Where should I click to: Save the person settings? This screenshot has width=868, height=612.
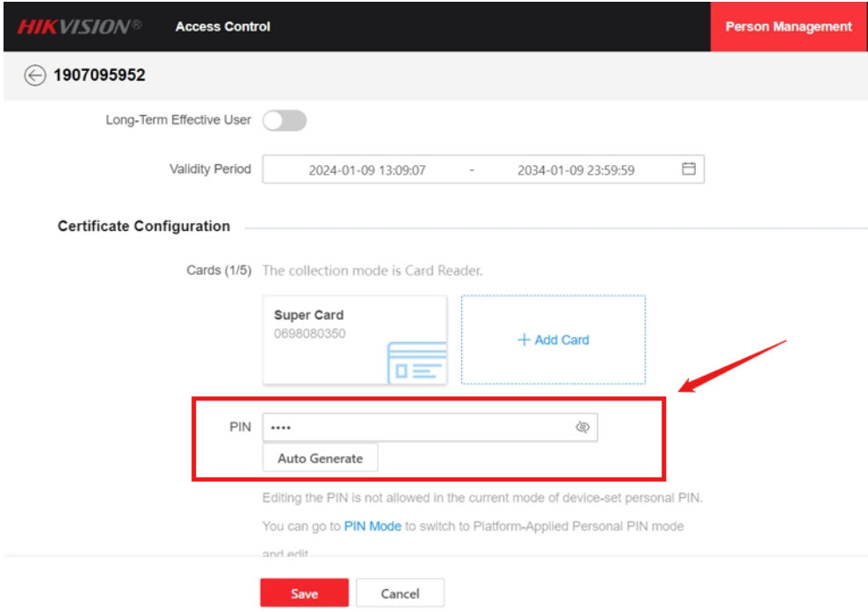point(304,594)
